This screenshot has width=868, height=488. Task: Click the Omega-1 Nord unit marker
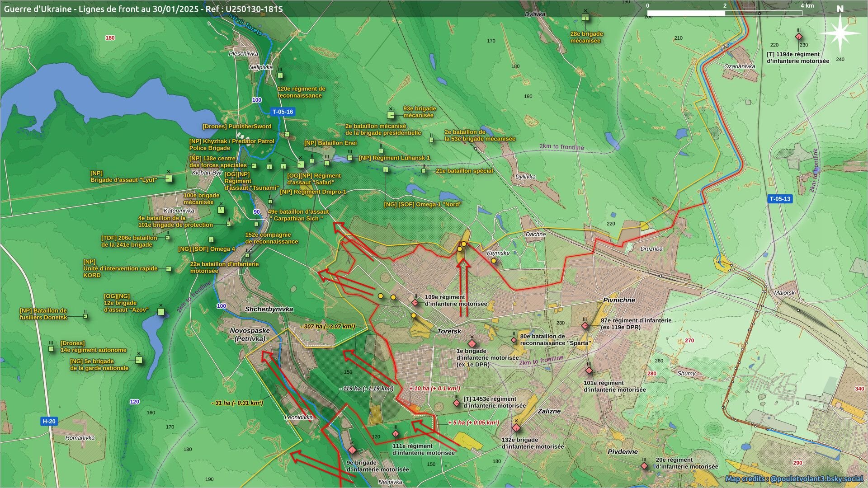coord(386,170)
